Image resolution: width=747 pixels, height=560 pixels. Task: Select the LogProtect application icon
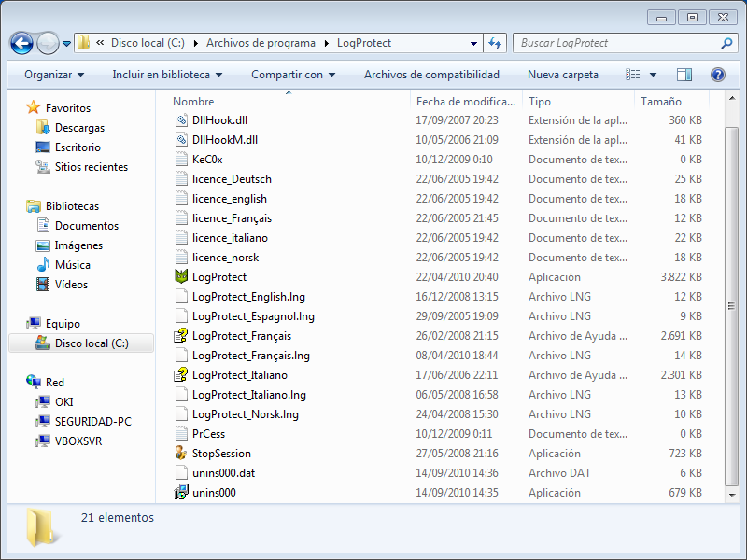[181, 276]
